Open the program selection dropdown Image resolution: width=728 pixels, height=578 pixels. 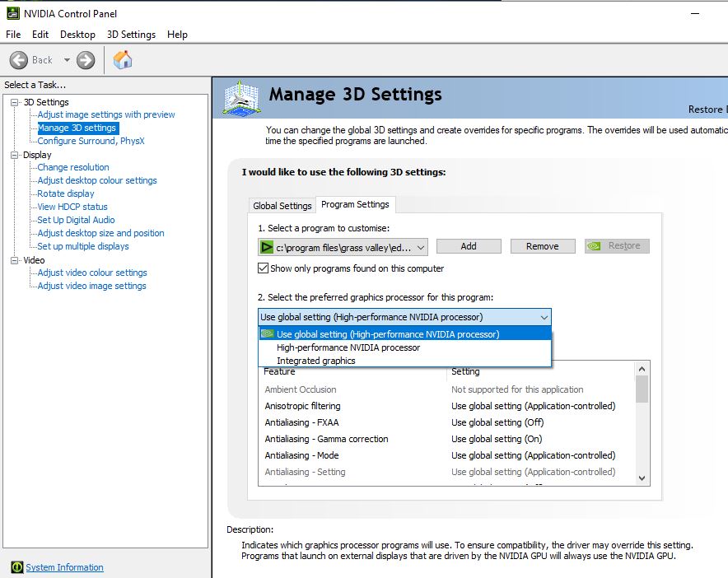tap(343, 248)
